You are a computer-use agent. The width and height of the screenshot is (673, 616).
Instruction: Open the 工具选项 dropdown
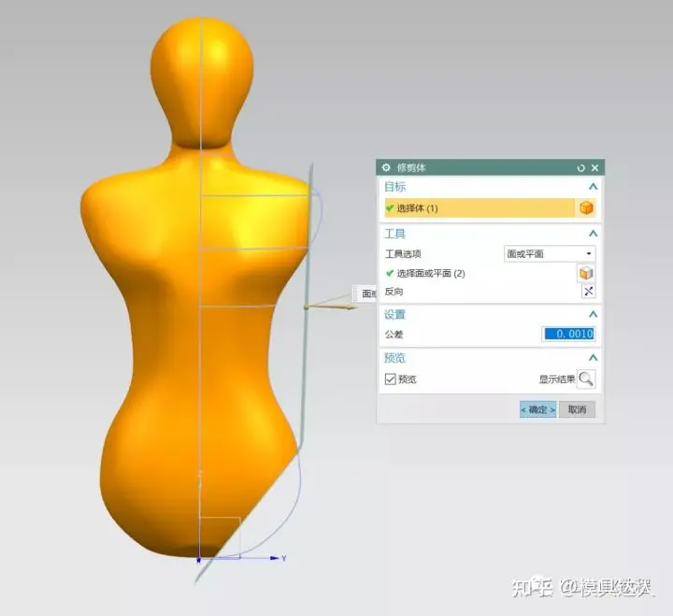pos(549,253)
